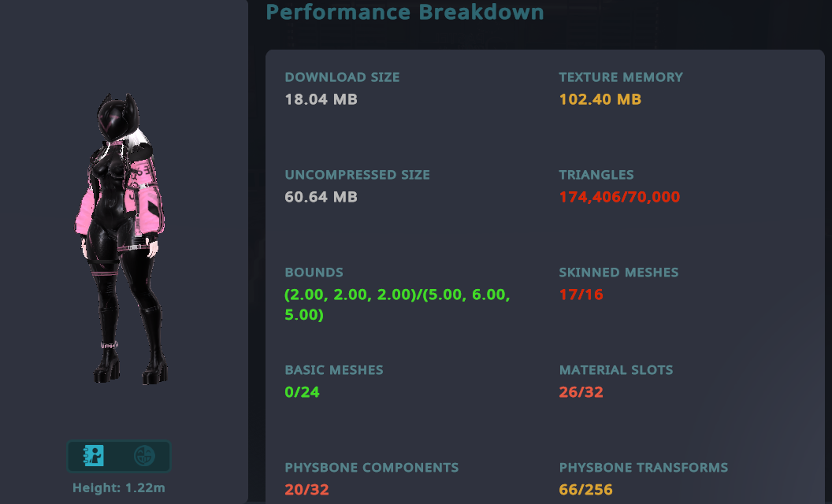Click the Performance Breakdown heading

click(x=405, y=12)
